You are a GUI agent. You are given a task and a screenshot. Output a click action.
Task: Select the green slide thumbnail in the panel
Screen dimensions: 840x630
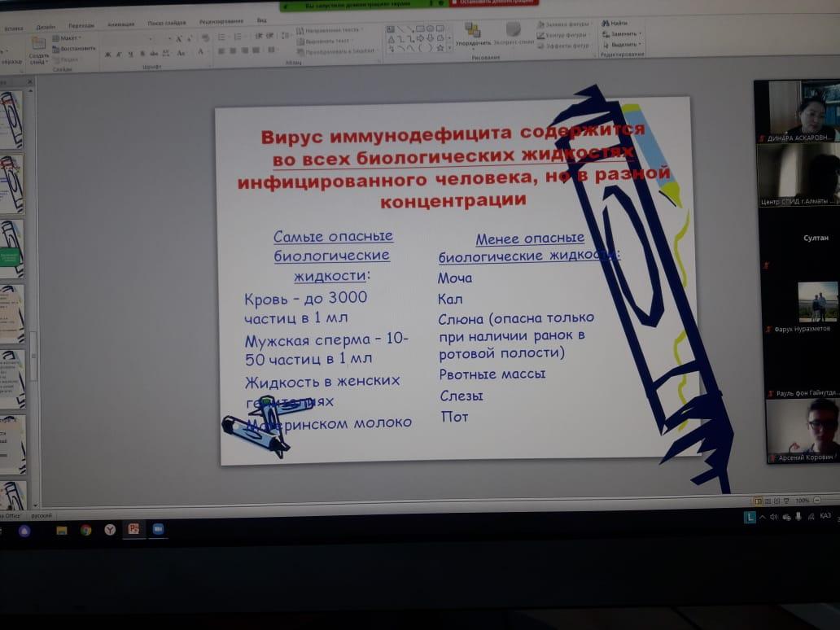coord(11,256)
